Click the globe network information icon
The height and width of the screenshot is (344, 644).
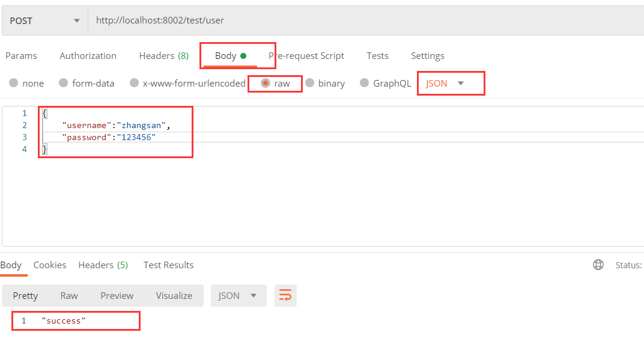click(598, 265)
